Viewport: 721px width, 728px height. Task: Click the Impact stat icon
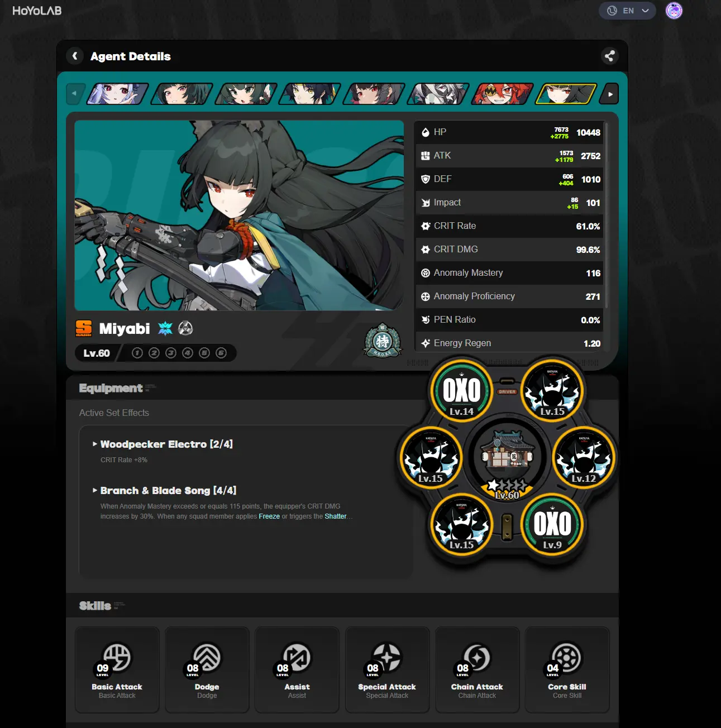[426, 203]
